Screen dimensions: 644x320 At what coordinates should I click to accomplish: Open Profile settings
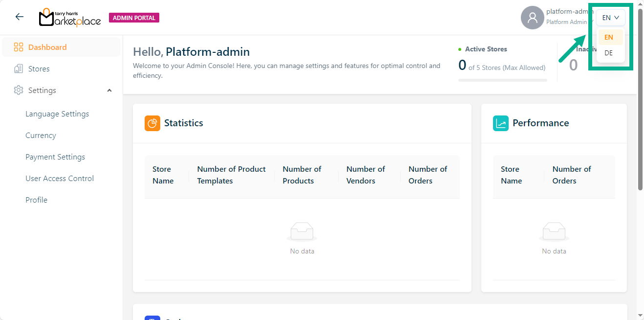37,200
